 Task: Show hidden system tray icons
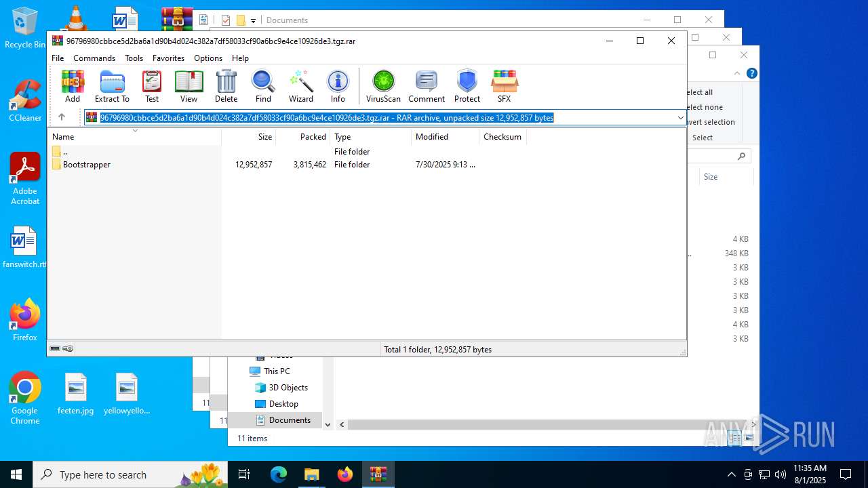(731, 474)
